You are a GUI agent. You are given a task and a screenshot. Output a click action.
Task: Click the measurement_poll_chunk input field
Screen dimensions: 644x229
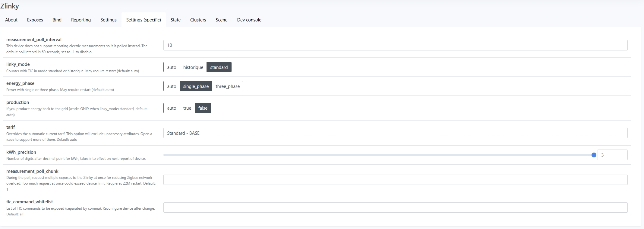pos(396,180)
